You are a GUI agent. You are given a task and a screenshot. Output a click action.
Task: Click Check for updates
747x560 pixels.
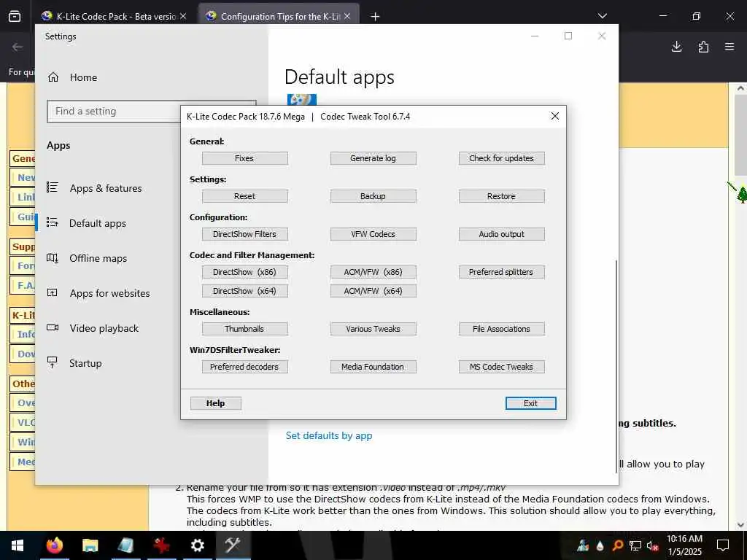(501, 158)
